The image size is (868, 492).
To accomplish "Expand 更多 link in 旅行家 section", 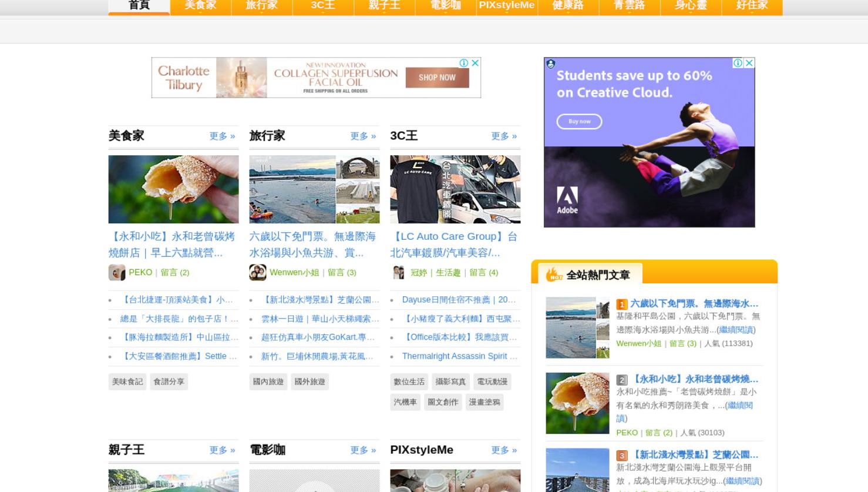I will 363,136.
